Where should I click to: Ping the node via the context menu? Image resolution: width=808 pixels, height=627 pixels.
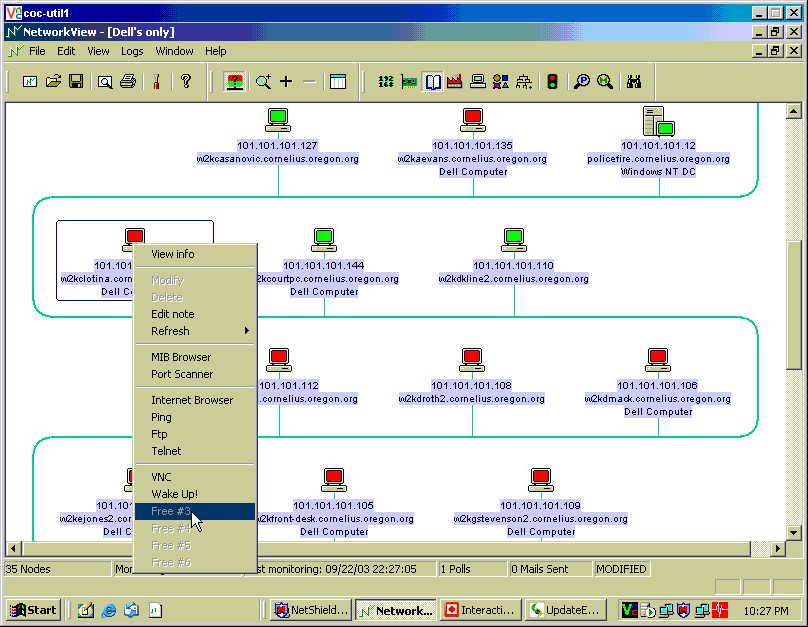coord(195,417)
